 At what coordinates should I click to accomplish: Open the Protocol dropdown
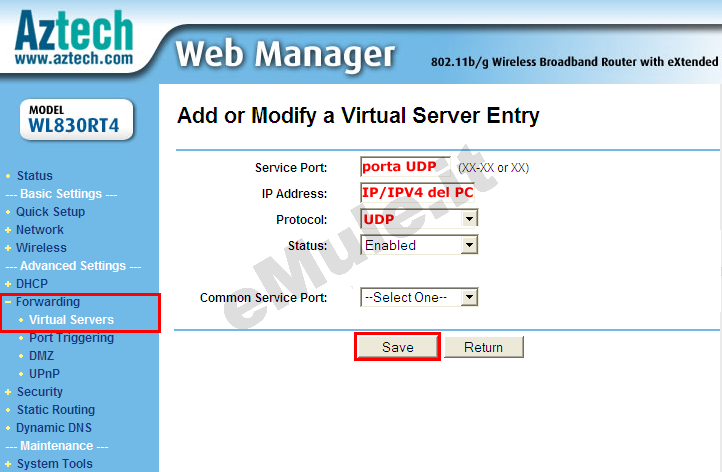(419, 219)
